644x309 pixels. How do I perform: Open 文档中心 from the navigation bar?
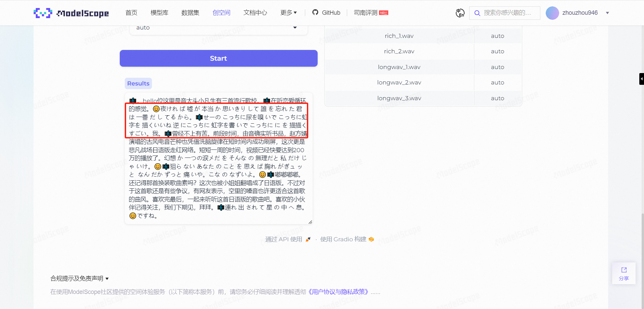[x=255, y=12]
